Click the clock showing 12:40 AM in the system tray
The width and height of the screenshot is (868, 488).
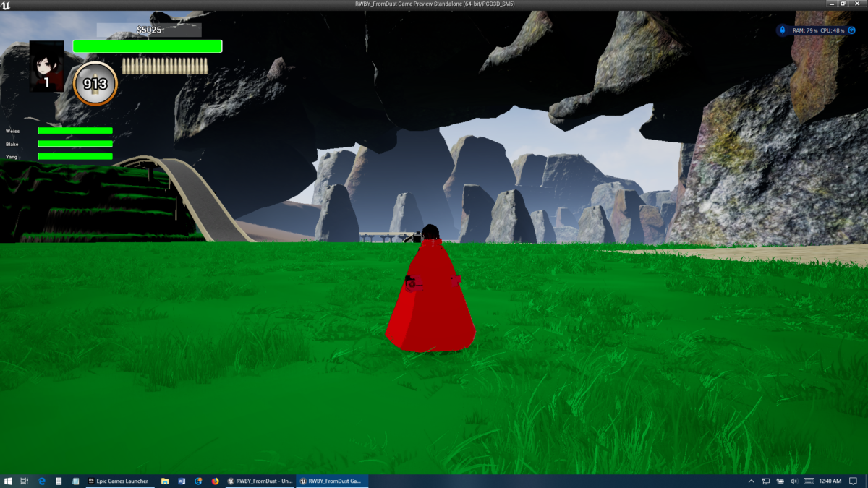click(x=832, y=480)
